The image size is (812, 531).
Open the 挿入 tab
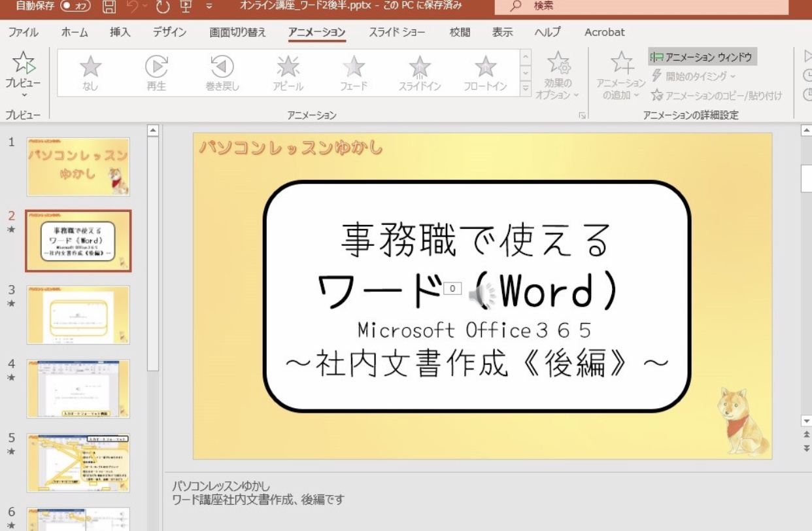pyautogui.click(x=120, y=32)
